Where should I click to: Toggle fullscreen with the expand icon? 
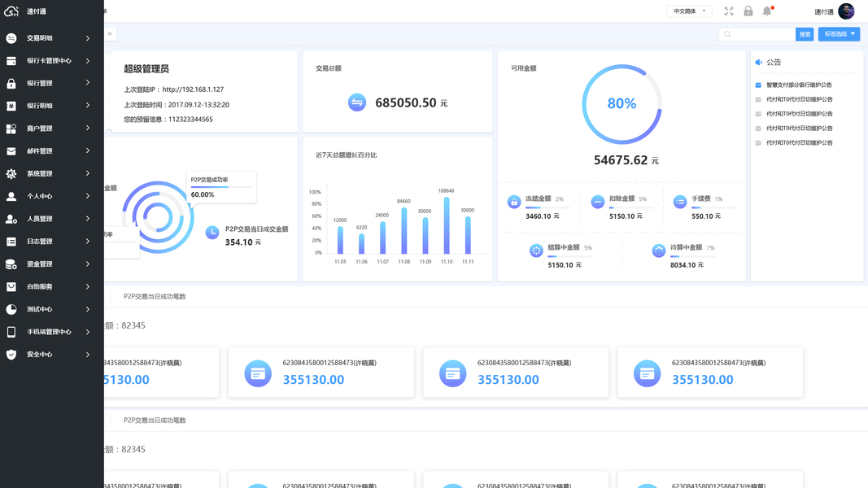pos(729,11)
